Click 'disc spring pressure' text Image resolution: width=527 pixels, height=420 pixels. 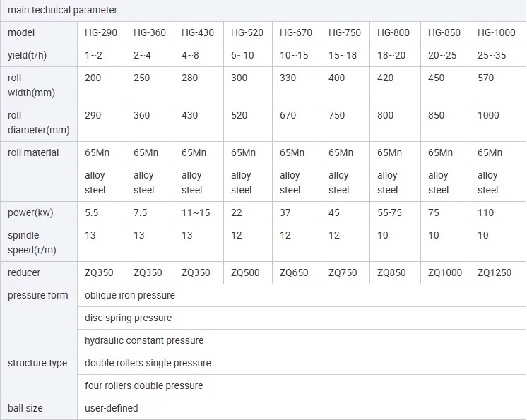(128, 318)
